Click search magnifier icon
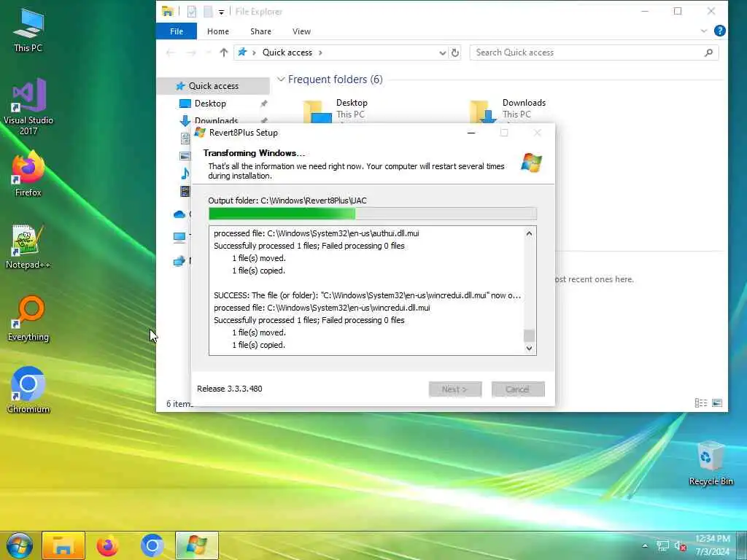Viewport: 747px width, 560px height. [708, 52]
